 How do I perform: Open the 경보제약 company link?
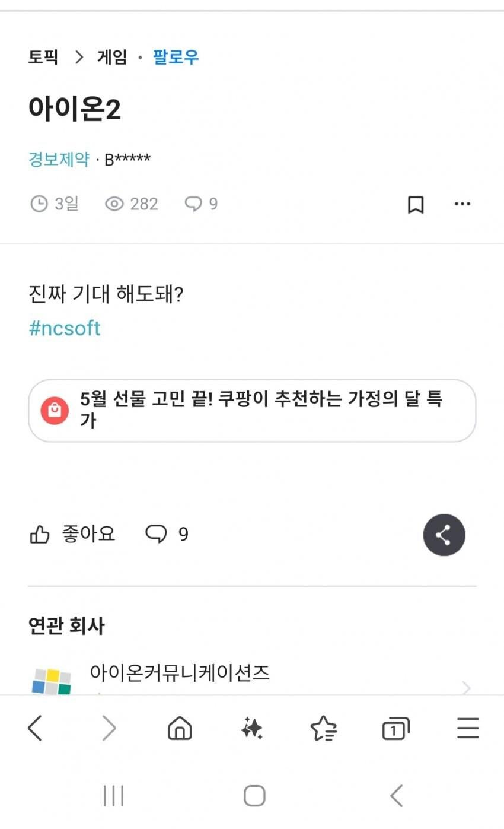pyautogui.click(x=59, y=159)
